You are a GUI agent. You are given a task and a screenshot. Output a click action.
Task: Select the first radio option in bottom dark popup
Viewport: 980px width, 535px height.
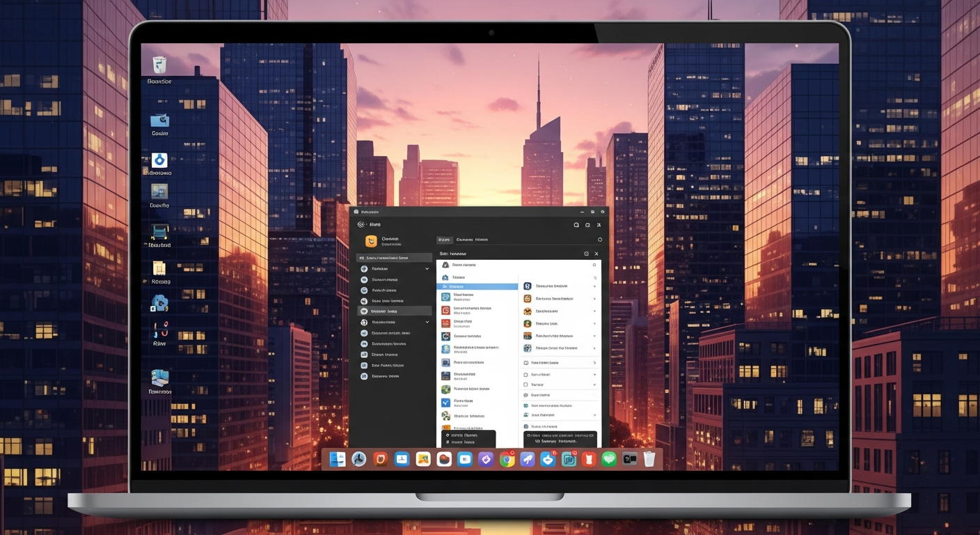point(448,435)
